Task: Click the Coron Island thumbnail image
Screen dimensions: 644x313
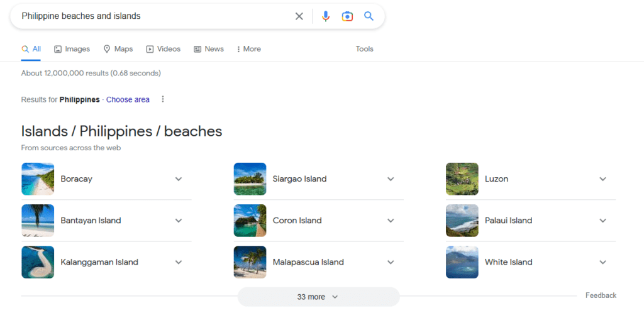Action: [x=250, y=221]
